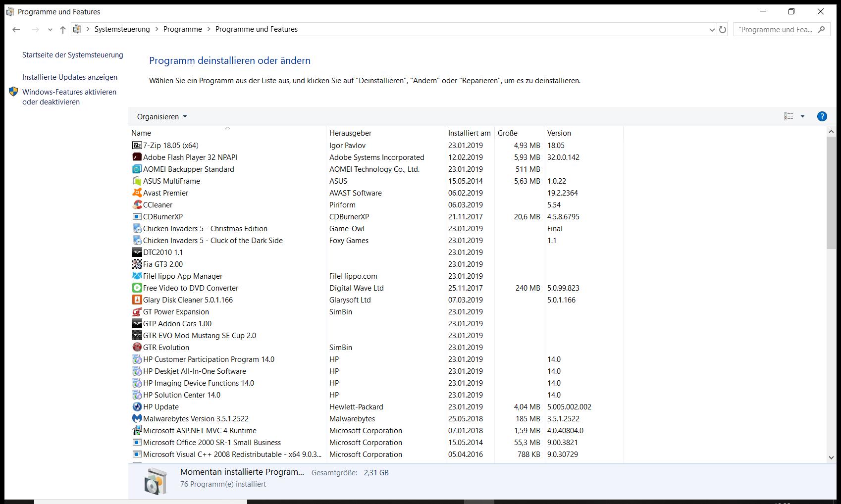841x504 pixels.
Task: Click the search magnifier icon
Action: (x=821, y=29)
